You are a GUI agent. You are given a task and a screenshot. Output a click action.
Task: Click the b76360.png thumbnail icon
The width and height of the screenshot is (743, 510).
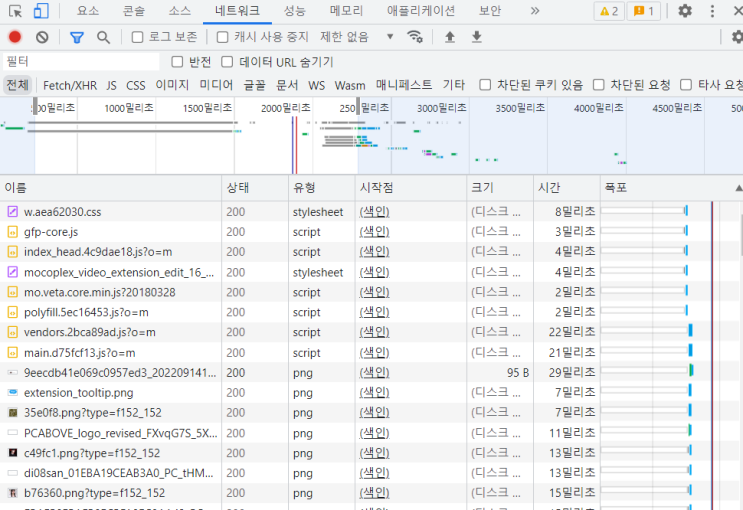[x=13, y=493]
